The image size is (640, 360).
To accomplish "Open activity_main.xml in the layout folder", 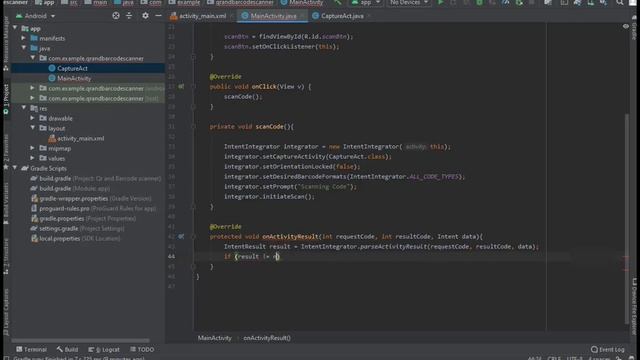I will pos(80,138).
